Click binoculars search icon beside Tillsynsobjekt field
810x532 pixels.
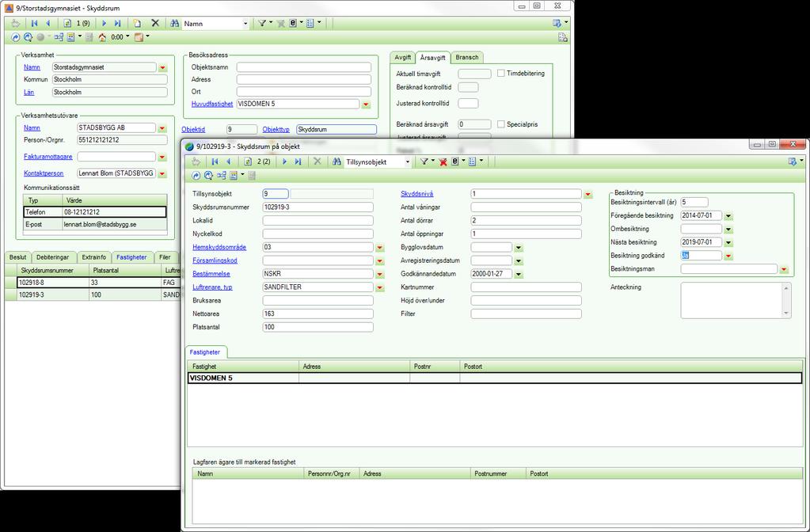(x=337, y=161)
